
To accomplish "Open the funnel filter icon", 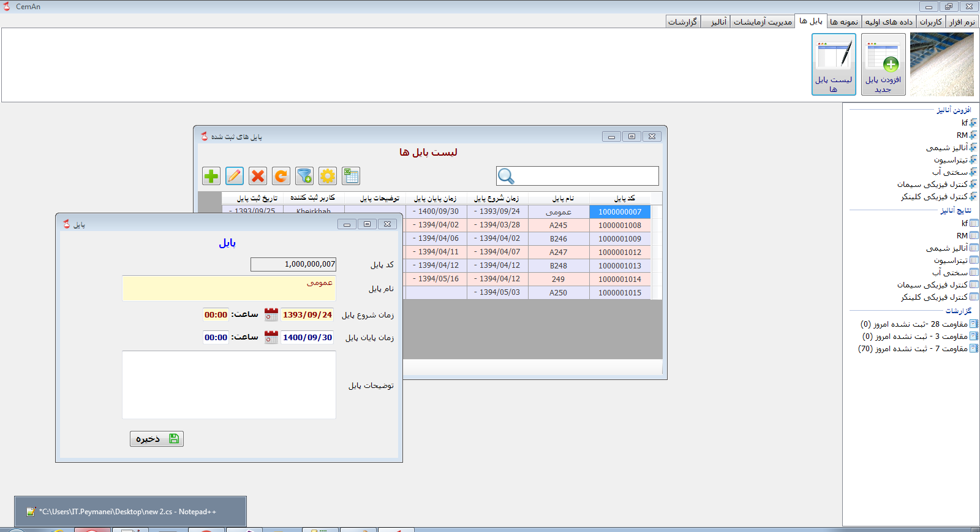I will tap(304, 177).
